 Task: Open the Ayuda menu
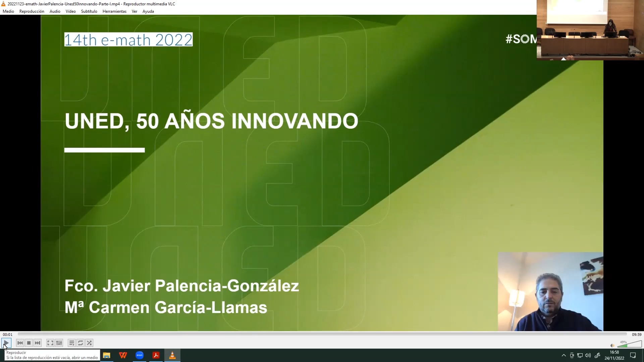pyautogui.click(x=148, y=11)
